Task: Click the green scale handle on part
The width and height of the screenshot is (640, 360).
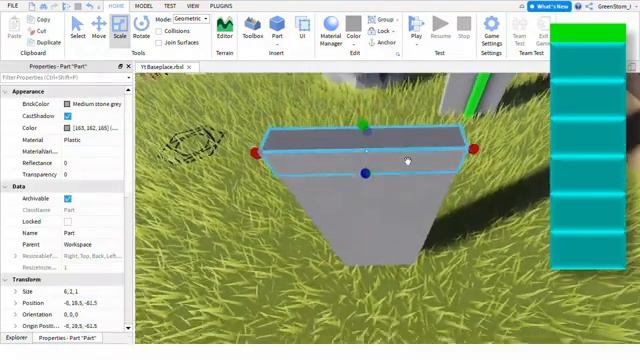Action: [362, 124]
